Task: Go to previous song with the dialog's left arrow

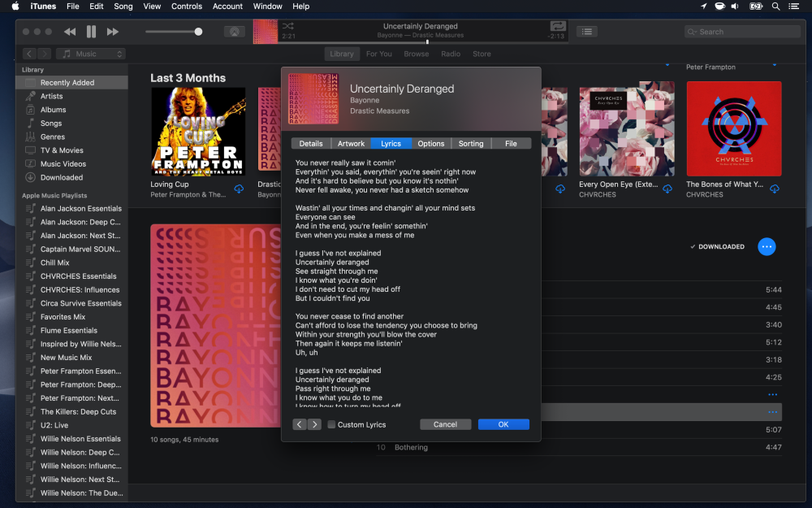Action: [x=300, y=424]
